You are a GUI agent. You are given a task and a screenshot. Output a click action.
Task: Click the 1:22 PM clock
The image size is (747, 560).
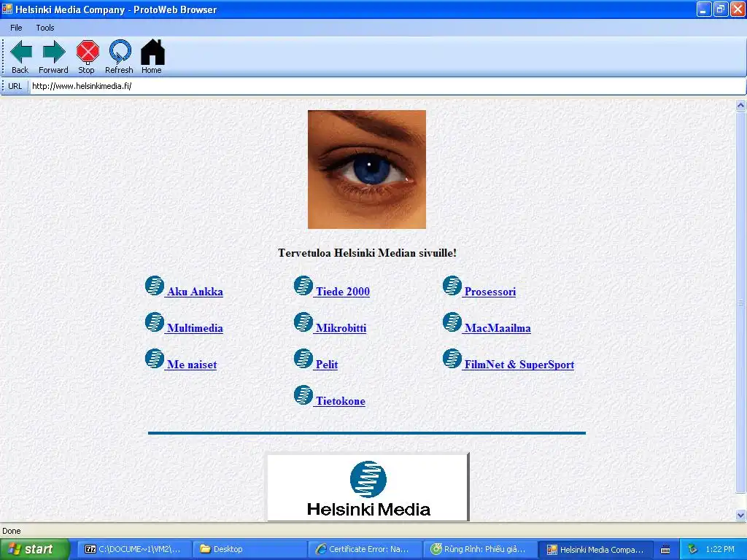point(720,549)
